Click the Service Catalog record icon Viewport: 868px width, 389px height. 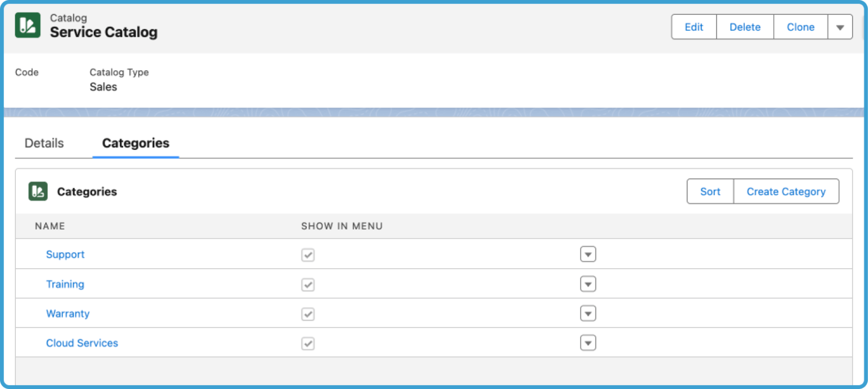[27, 25]
